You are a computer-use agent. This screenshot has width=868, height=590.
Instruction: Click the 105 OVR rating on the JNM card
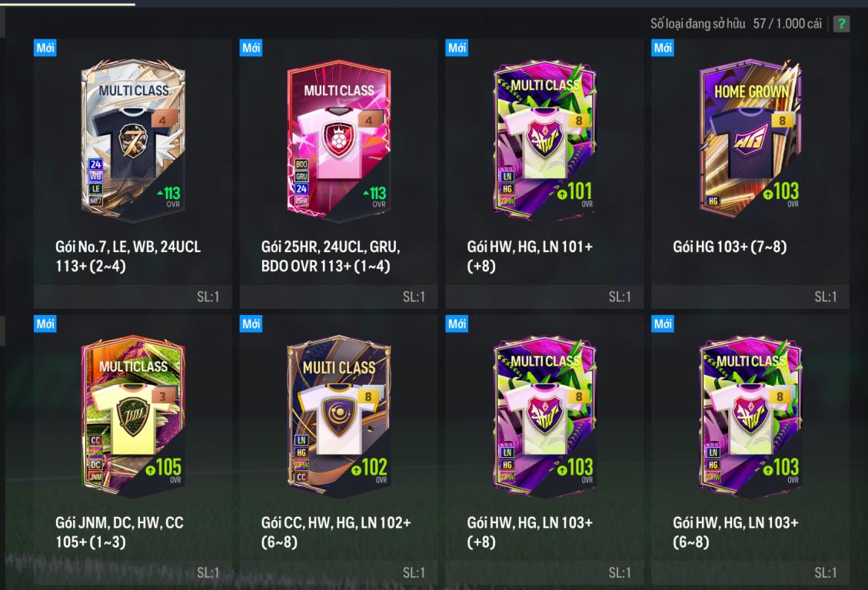(x=164, y=469)
